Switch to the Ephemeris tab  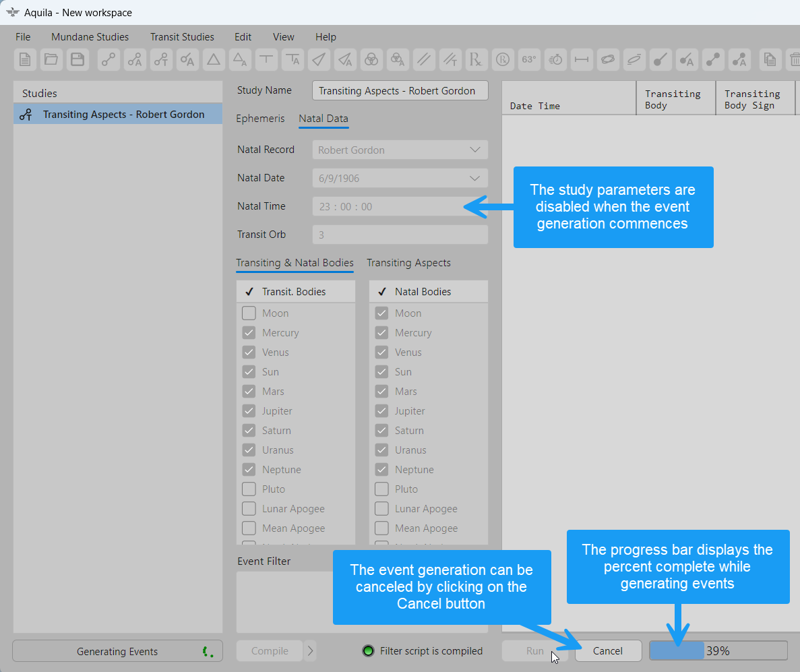[x=260, y=119]
